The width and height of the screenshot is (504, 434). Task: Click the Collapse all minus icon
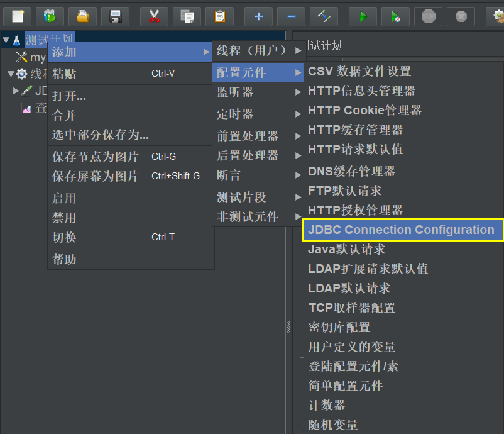(291, 16)
